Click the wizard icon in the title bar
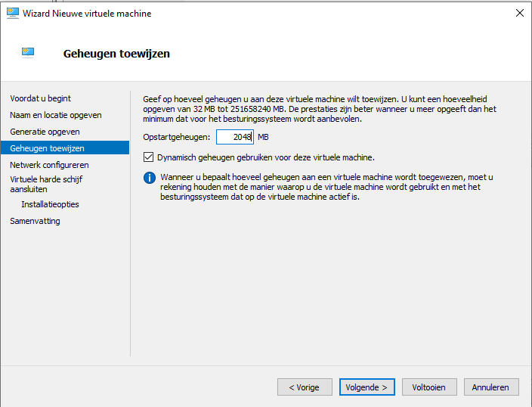 click(x=13, y=14)
